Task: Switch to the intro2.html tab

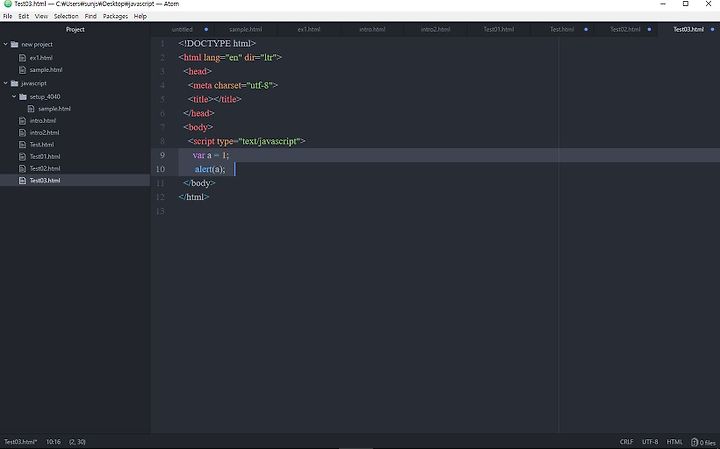Action: pyautogui.click(x=435, y=29)
